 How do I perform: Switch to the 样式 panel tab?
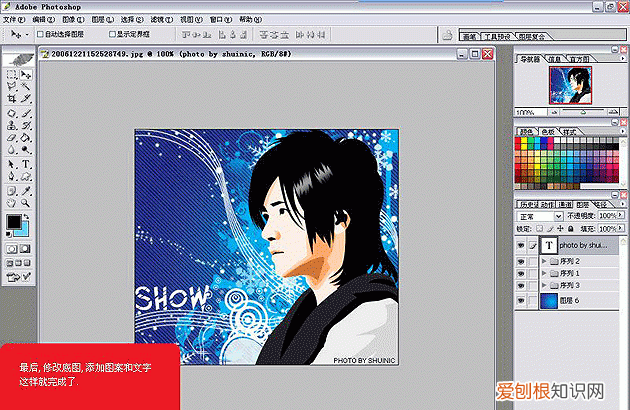click(570, 131)
